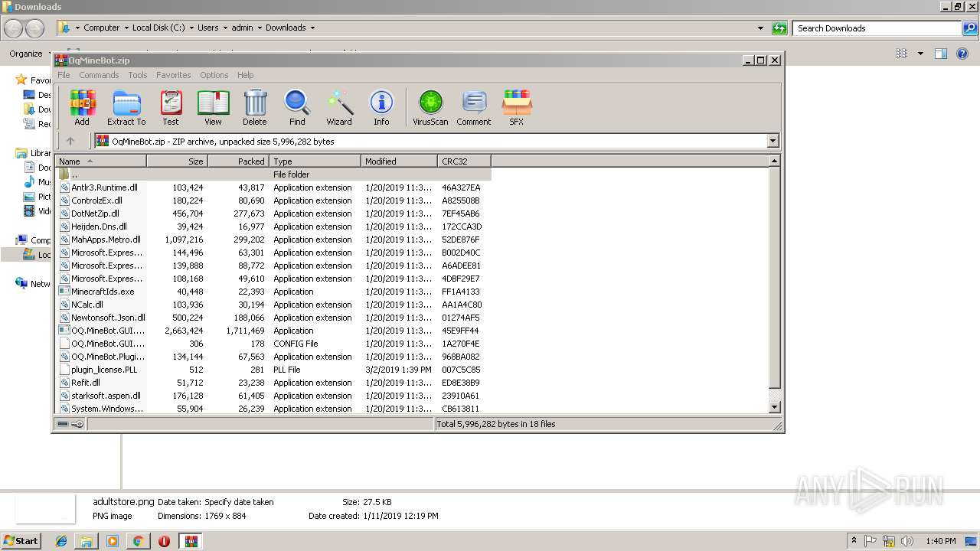Click the Find magnifier icon
Viewport: 980px width, 551px height.
coord(297,107)
